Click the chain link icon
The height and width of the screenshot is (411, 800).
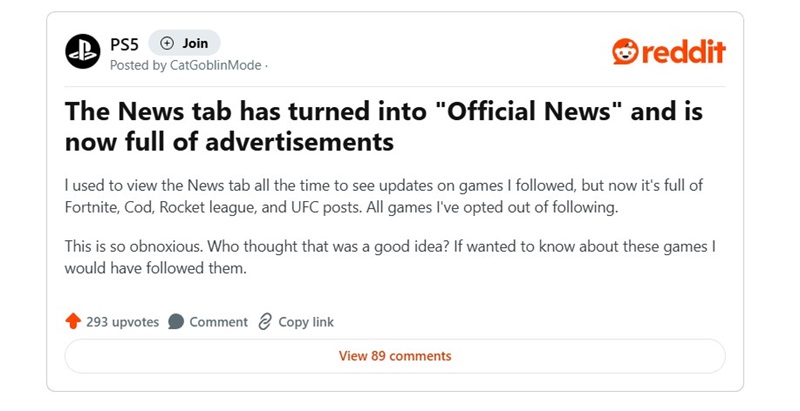click(x=265, y=322)
